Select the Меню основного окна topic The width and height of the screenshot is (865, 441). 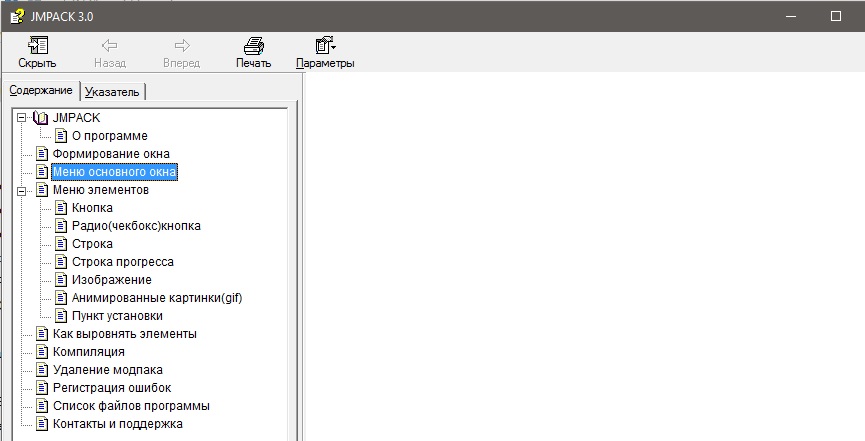pyautogui.click(x=114, y=172)
